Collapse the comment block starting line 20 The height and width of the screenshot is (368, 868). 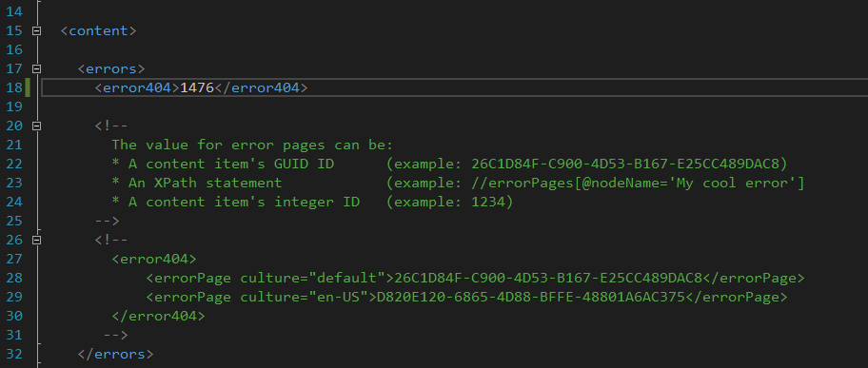click(36, 126)
